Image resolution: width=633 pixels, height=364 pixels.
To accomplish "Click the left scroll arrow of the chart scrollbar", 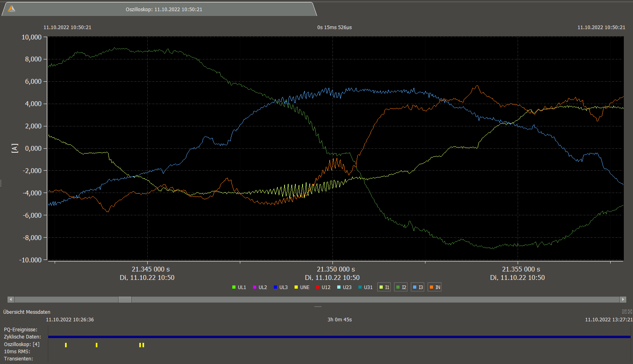I will click(11, 299).
